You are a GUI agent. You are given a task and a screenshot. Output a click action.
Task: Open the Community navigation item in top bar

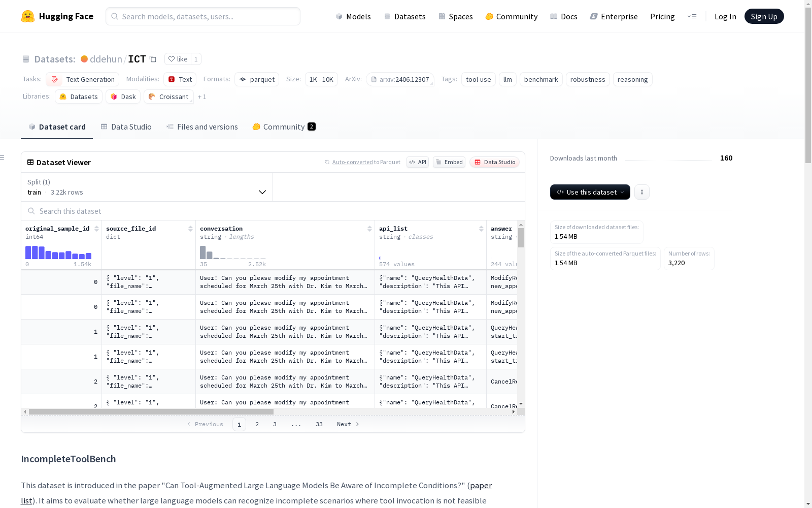point(512,16)
